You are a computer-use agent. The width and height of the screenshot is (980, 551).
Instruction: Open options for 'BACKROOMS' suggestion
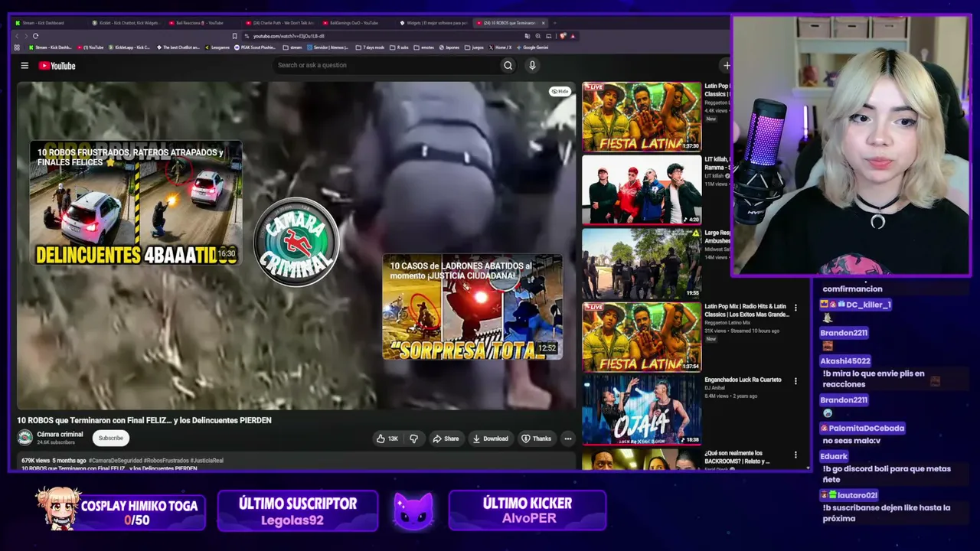click(x=795, y=455)
